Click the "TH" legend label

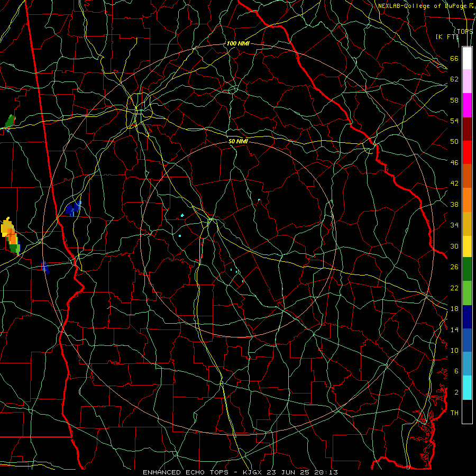(x=454, y=413)
